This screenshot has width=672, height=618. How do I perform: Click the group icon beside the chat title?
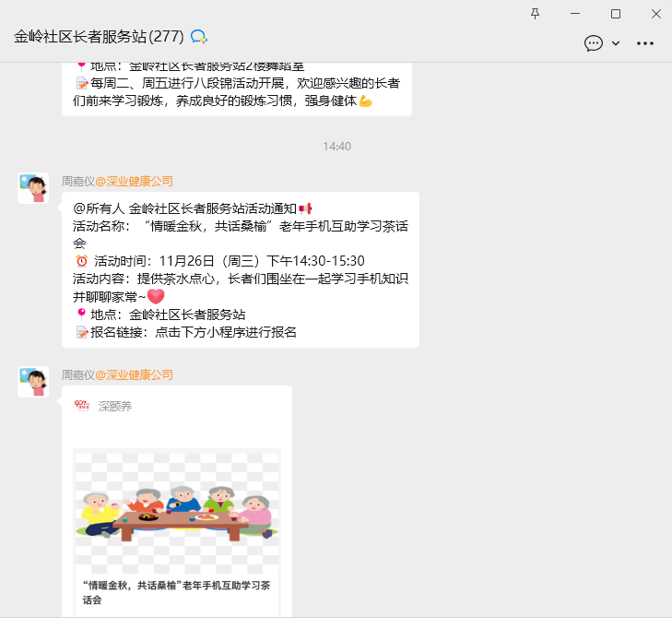[x=199, y=37]
